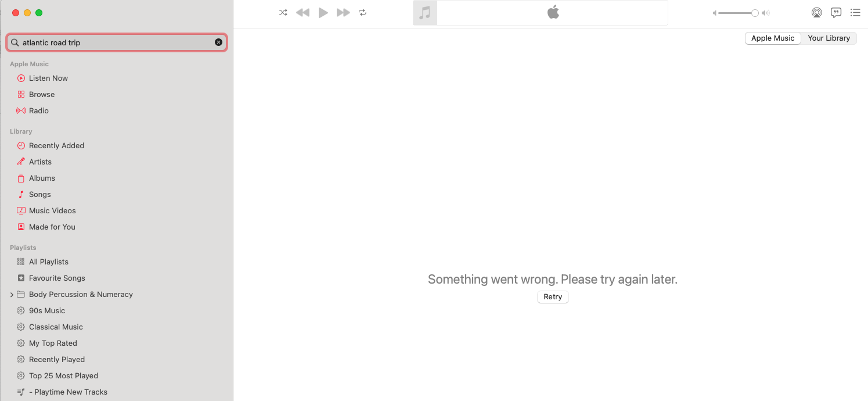
Task: Skip to the previous track
Action: (302, 12)
